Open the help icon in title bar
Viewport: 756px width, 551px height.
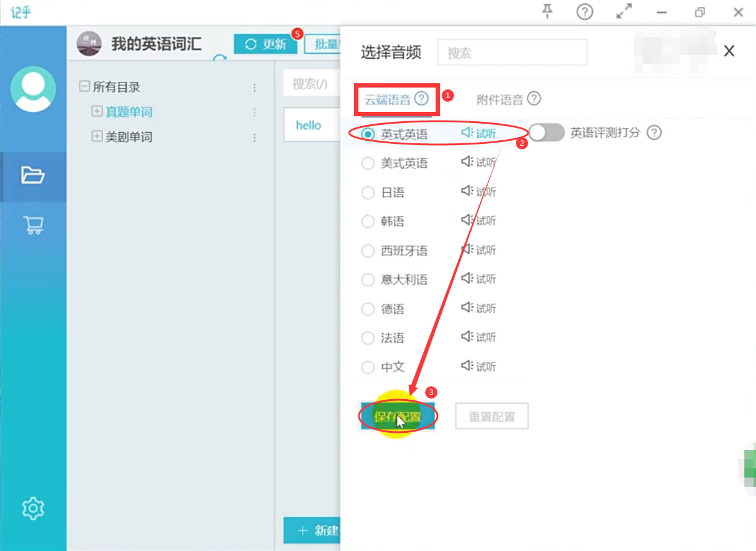[x=585, y=12]
